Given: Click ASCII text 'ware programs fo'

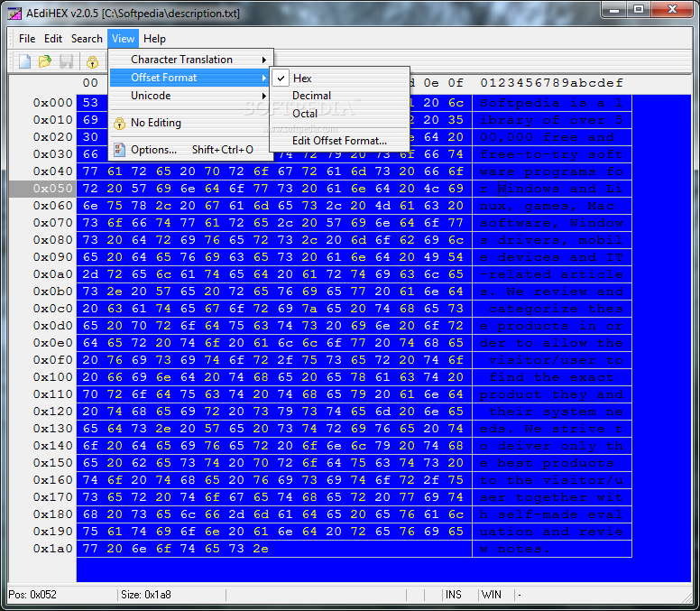Looking at the screenshot, I should (x=551, y=171).
